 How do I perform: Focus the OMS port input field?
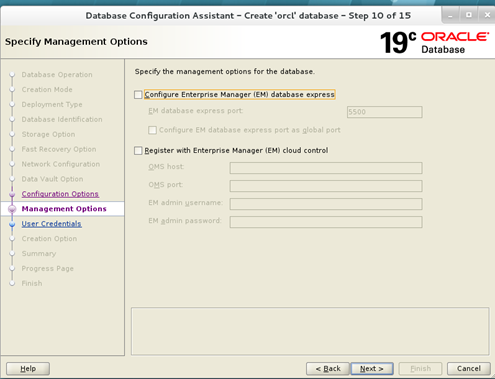(326, 186)
